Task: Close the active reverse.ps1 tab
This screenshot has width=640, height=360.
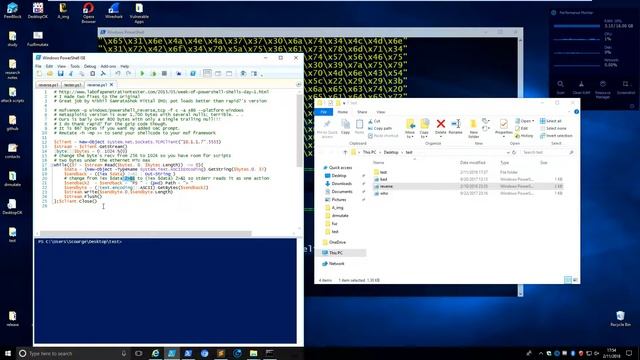Action: 111,84
